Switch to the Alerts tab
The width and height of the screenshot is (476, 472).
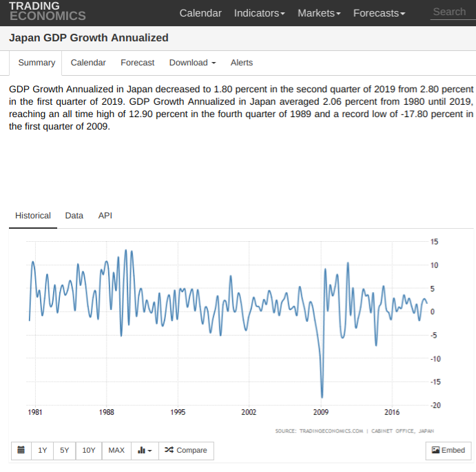click(242, 63)
